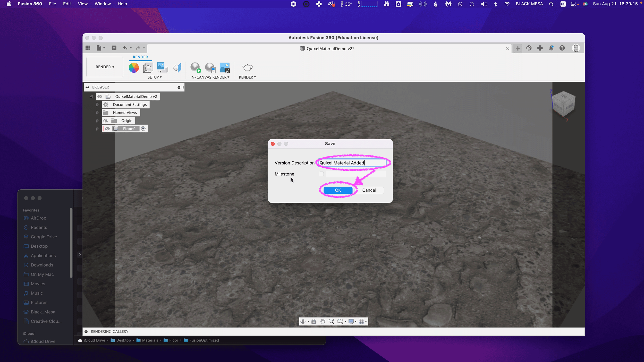Click the new design tab plus icon
This screenshot has width=644, height=362.
pos(518,48)
